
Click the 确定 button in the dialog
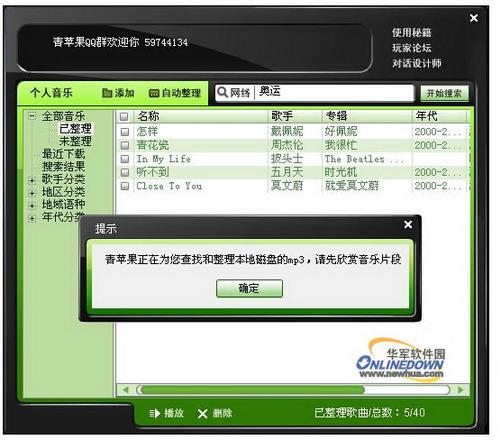[249, 288]
